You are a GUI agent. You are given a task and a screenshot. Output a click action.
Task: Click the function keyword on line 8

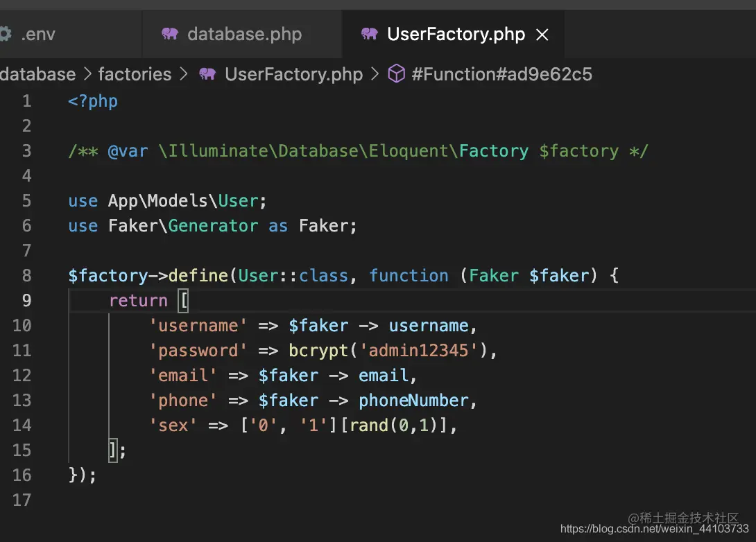coord(409,276)
